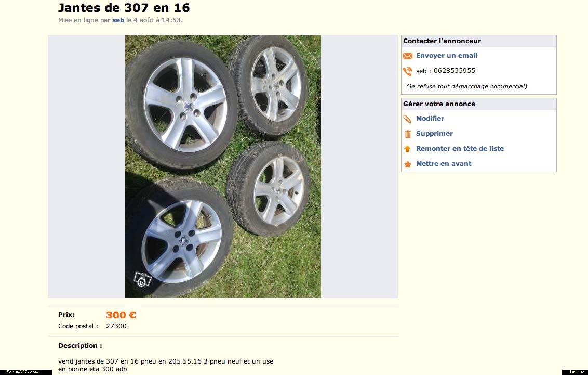Click the description text starting "vend jantes"
Image resolution: width=588 pixels, height=375 pixels.
pos(165,361)
